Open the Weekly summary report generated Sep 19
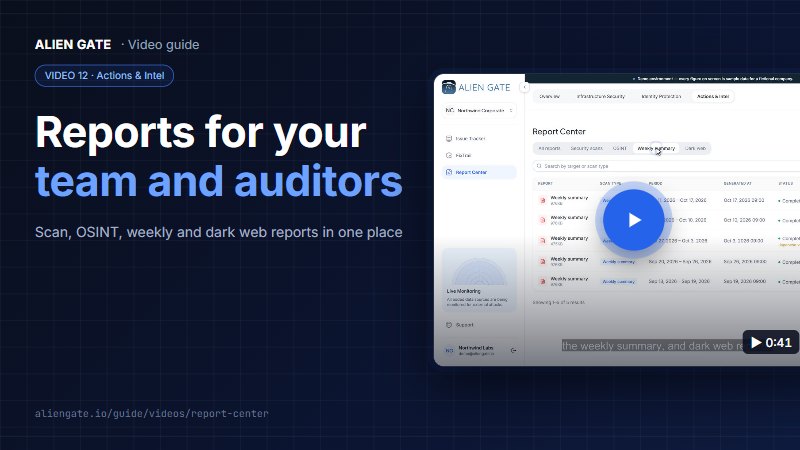800x450 pixels. tap(569, 279)
